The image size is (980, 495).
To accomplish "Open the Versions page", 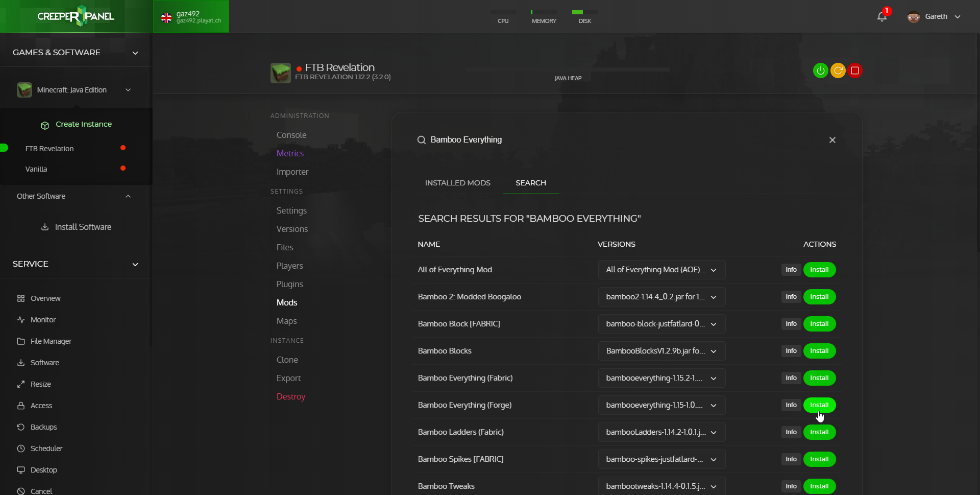I will click(x=292, y=229).
